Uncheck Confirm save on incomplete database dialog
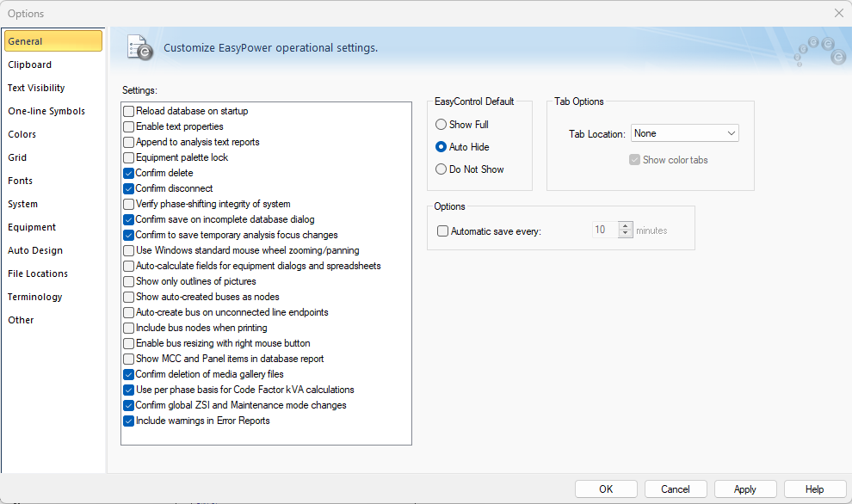This screenshot has width=852, height=504. [x=129, y=219]
